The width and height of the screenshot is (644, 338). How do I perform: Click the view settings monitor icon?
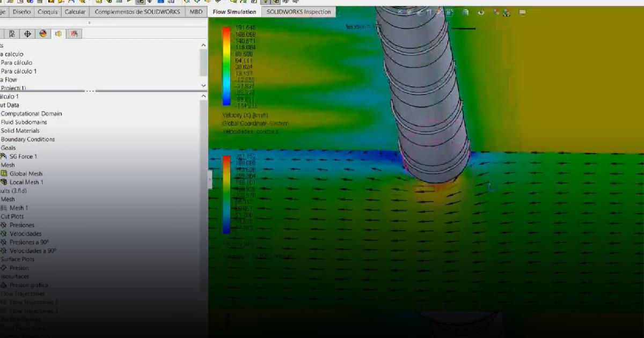tap(522, 12)
